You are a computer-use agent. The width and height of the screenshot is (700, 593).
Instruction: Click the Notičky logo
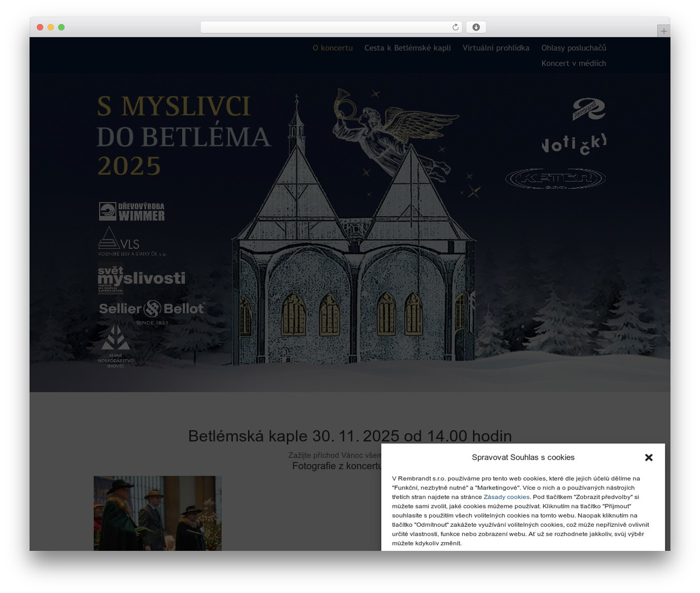[574, 144]
